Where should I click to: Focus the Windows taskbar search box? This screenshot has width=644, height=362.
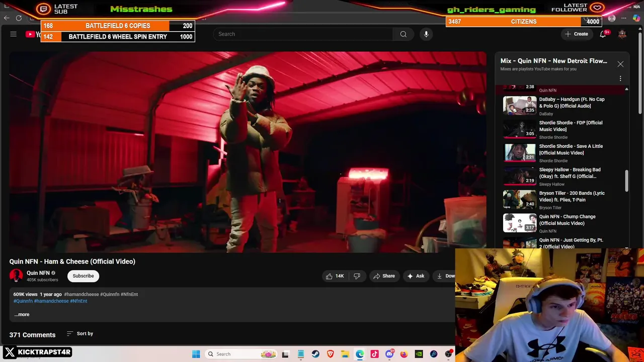pyautogui.click(x=240, y=354)
